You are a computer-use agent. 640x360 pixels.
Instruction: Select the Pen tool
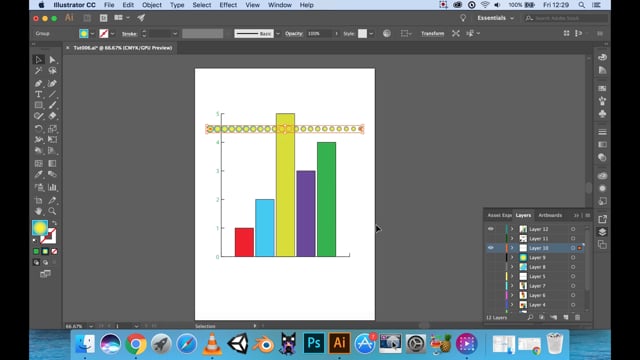point(38,83)
